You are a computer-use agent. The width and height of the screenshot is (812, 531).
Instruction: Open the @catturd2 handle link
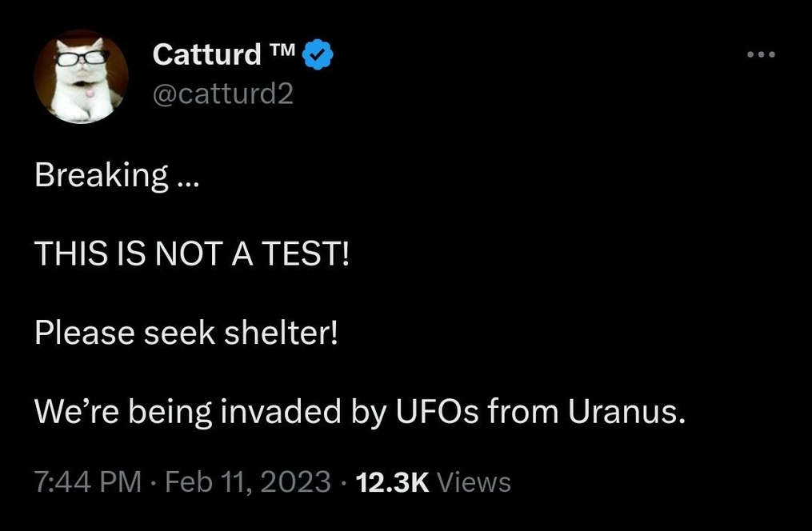(223, 94)
